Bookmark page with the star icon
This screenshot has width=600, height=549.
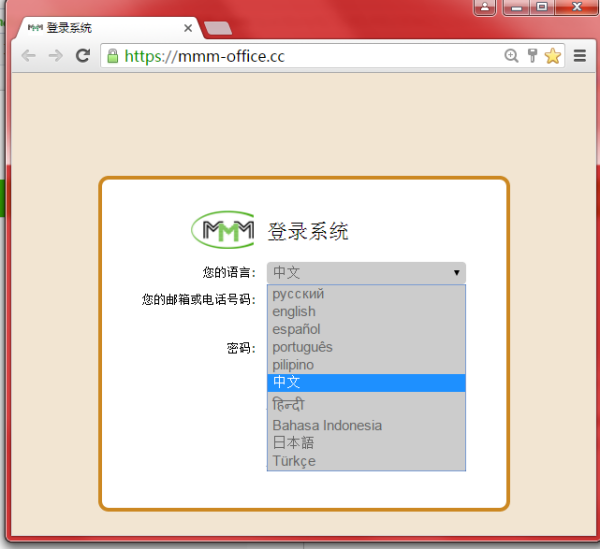tap(553, 56)
